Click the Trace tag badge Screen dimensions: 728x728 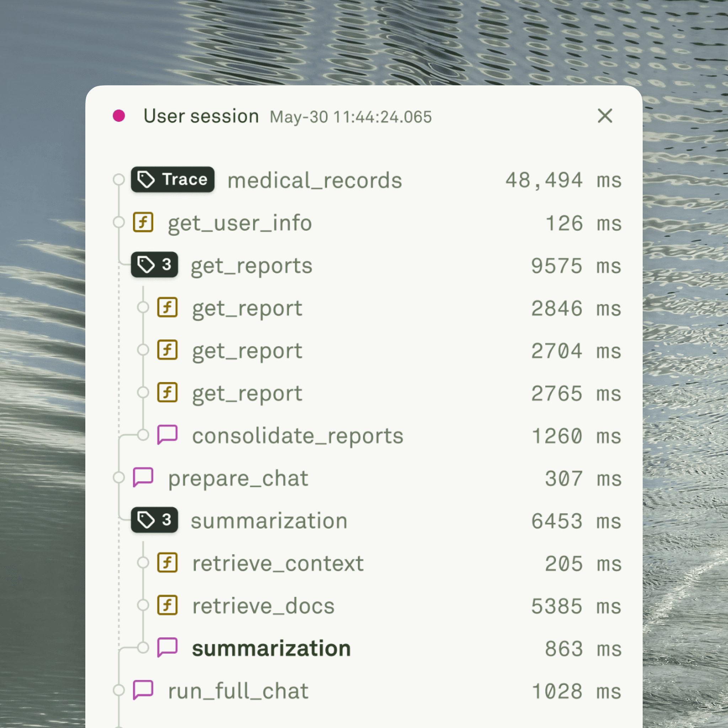click(x=172, y=180)
